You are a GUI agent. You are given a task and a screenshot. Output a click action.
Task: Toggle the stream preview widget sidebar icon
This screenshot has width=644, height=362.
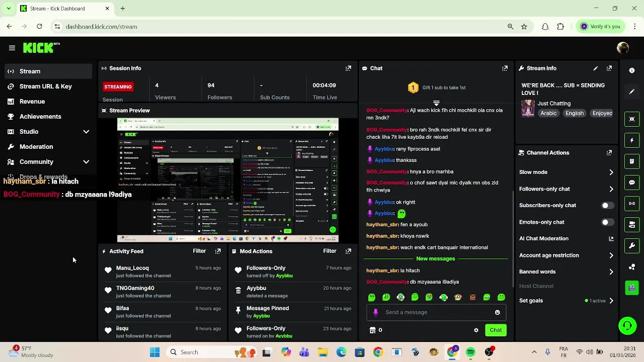click(x=632, y=119)
